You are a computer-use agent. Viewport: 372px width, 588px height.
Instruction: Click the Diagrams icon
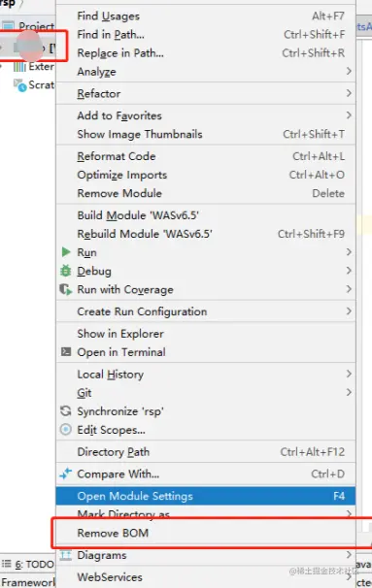(66, 555)
